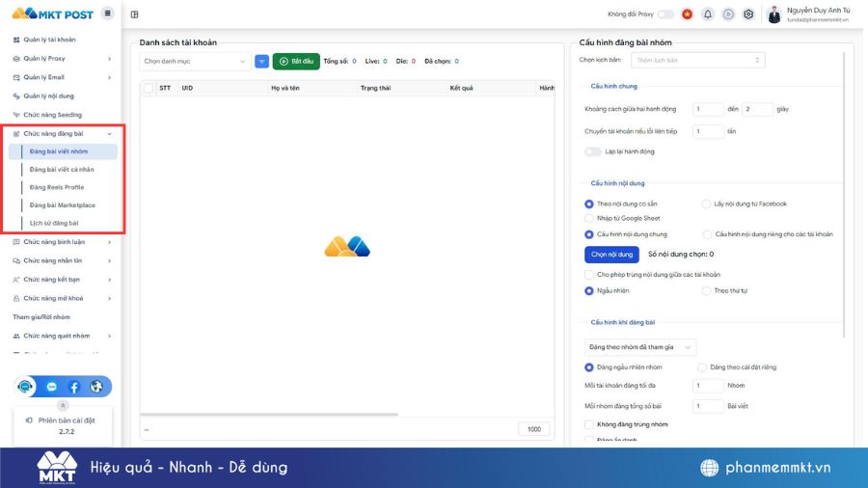The width and height of the screenshot is (868, 488).
Task: Open Tham gia/Rời nhóm menu item
Action: (41, 317)
